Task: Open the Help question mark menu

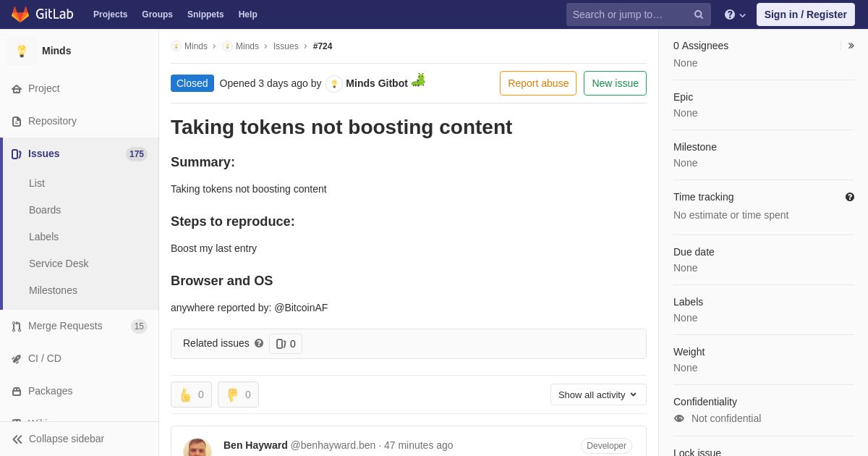Action: 735,14
